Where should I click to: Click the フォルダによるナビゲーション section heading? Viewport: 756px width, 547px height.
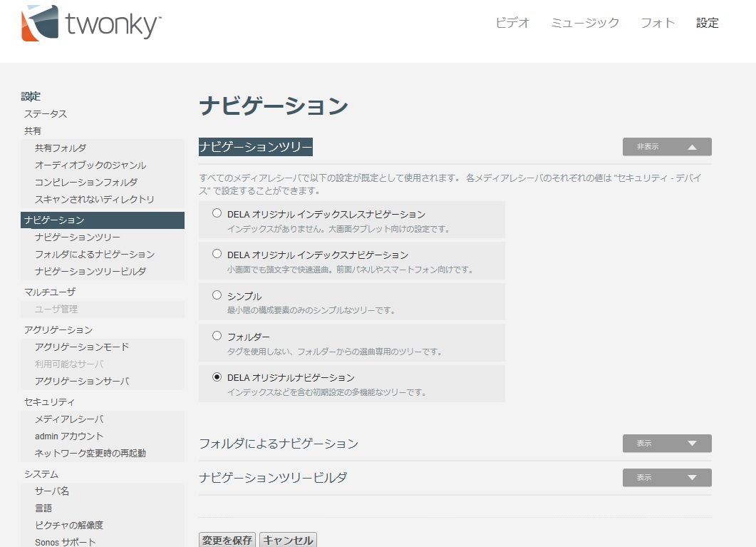[x=279, y=444]
